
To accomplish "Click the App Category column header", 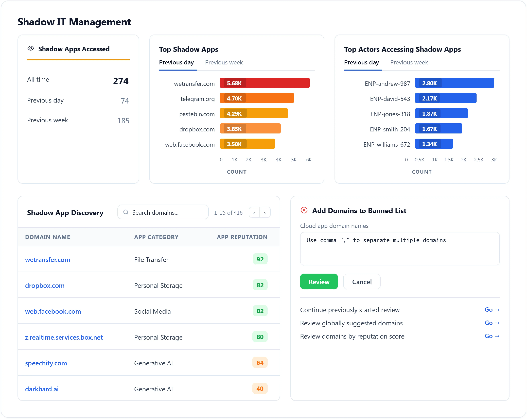I will tap(156, 237).
